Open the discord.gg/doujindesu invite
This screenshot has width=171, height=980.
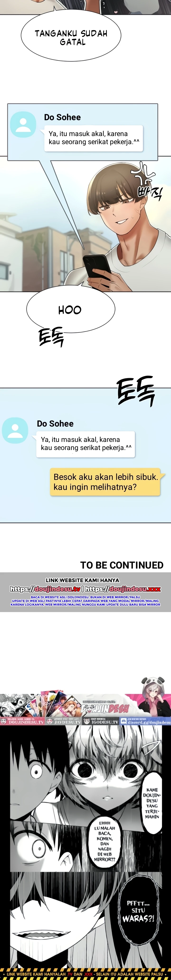(x=146, y=722)
